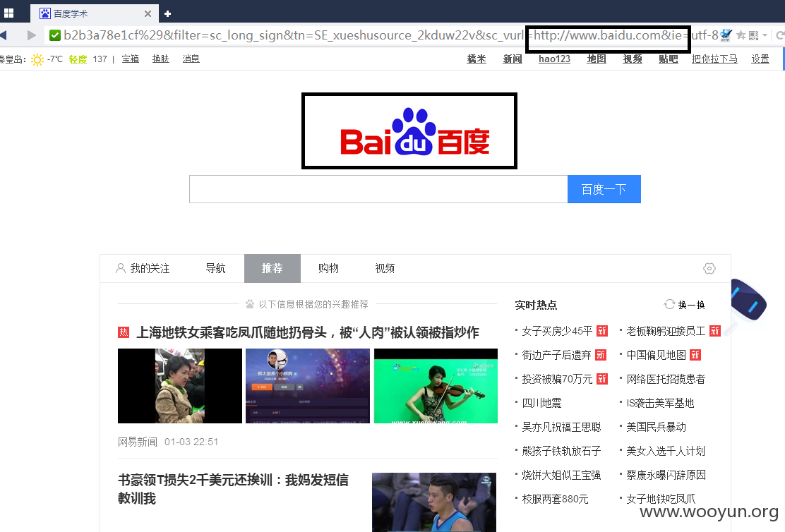The width and height of the screenshot is (785, 532).
Task: Click the 把你拉下马 account link
Action: 714,59
